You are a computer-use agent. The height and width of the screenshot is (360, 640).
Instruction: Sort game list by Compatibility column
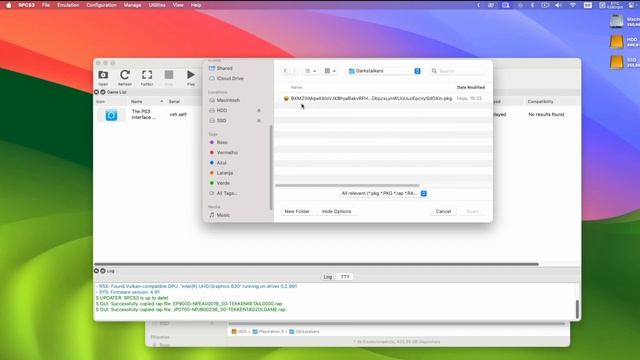coord(540,101)
